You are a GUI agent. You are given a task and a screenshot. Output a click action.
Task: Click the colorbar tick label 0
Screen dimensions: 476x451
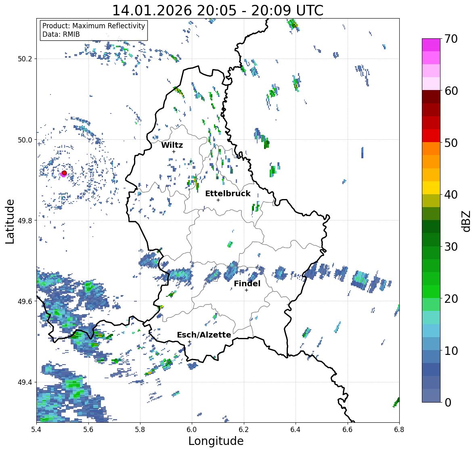point(448,403)
